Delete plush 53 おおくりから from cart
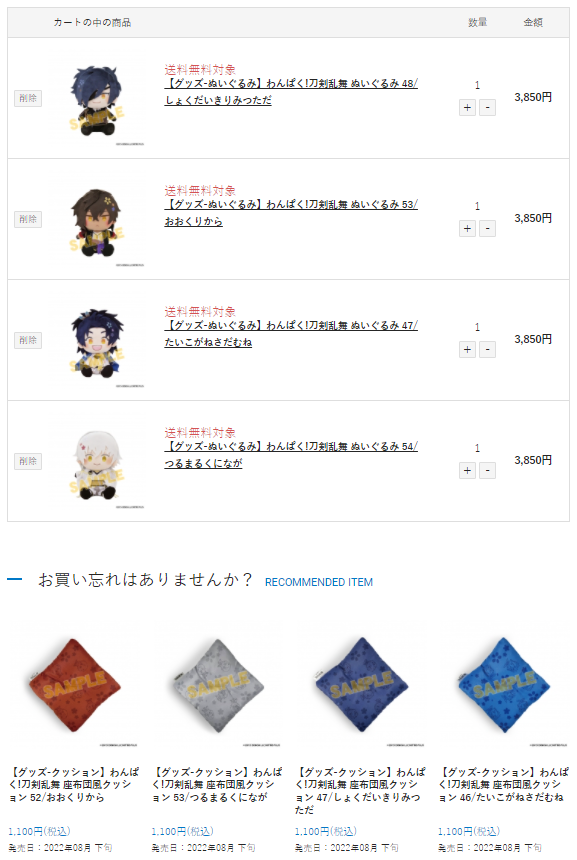Image resolution: width=577 pixels, height=860 pixels. tap(28, 219)
